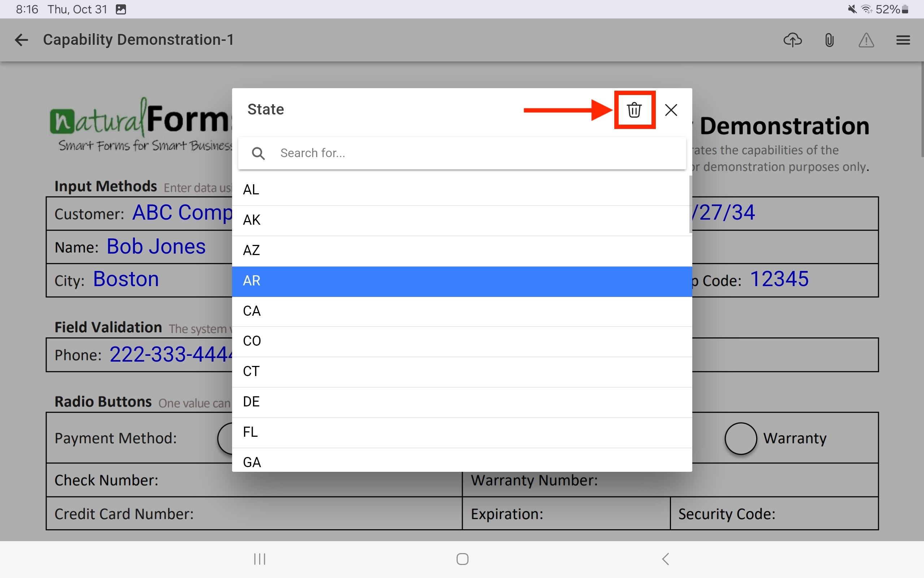Tap the trash icon to clear State

(634, 110)
